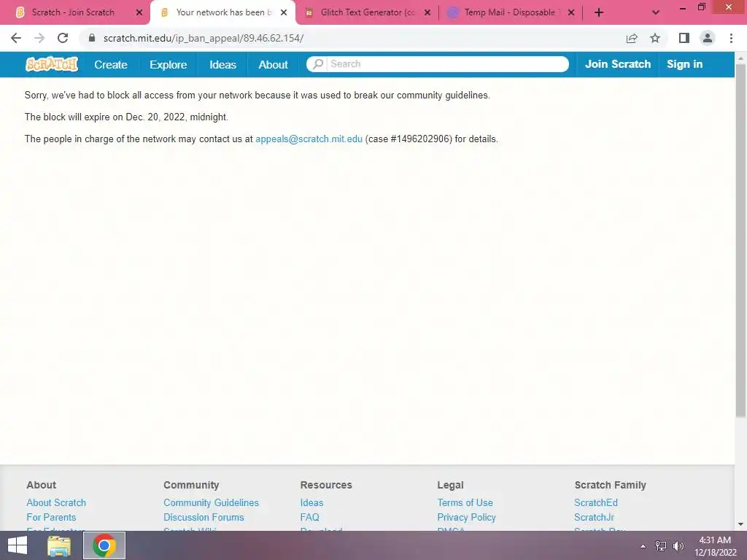Open Windows Start menu
Image resolution: width=747 pixels, height=560 pixels.
18,545
